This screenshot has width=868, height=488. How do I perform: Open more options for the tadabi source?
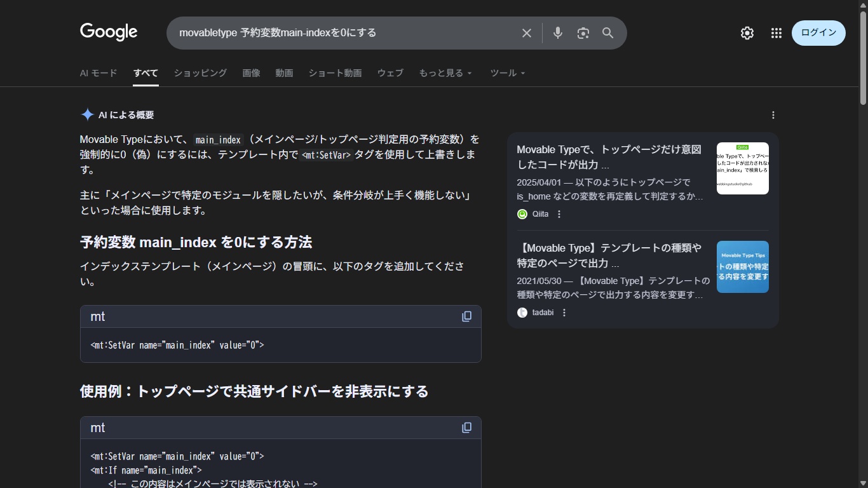(564, 313)
